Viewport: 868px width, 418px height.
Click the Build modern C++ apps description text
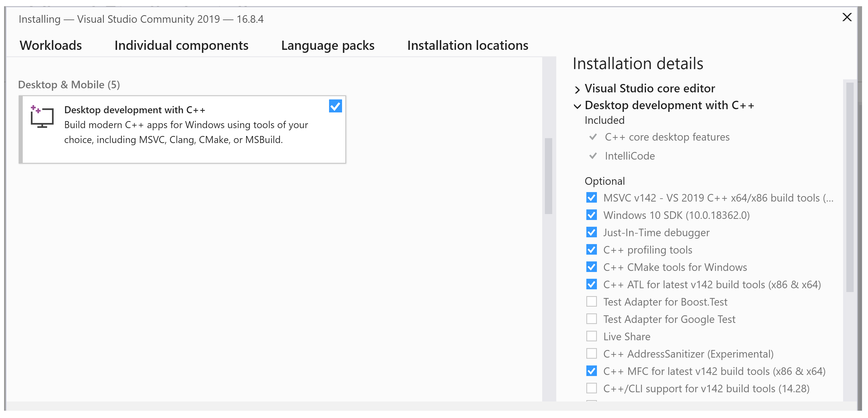tap(186, 132)
